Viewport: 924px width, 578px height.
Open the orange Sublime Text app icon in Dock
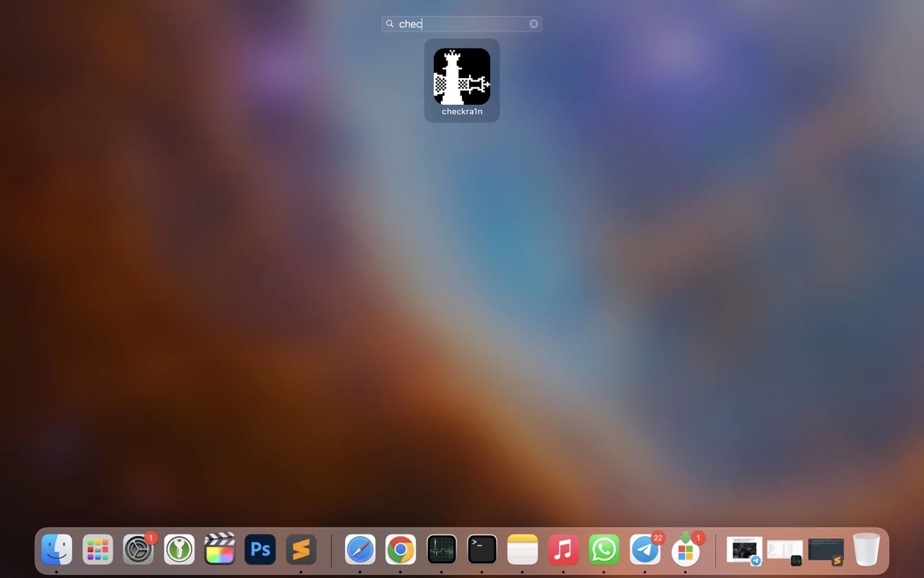pos(301,550)
